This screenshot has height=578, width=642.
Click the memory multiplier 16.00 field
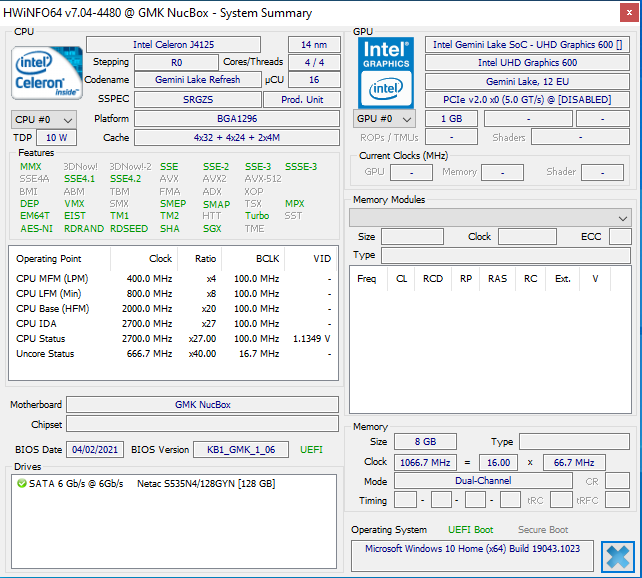click(x=498, y=463)
